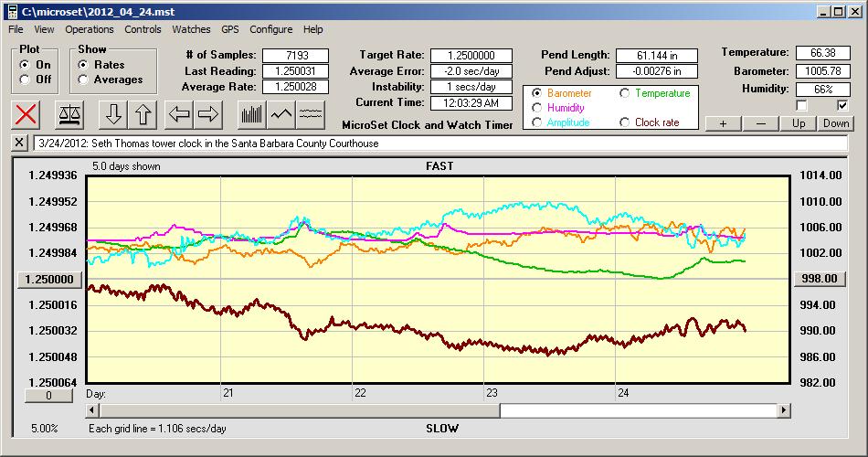This screenshot has width=868, height=457.
Task: Click the right arrow toolbar button
Action: click(x=208, y=114)
